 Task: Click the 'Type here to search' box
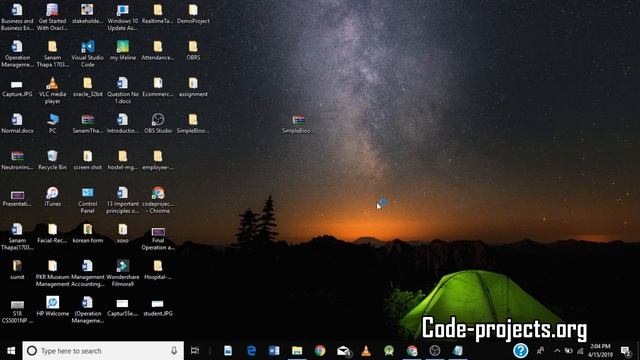(x=103, y=351)
